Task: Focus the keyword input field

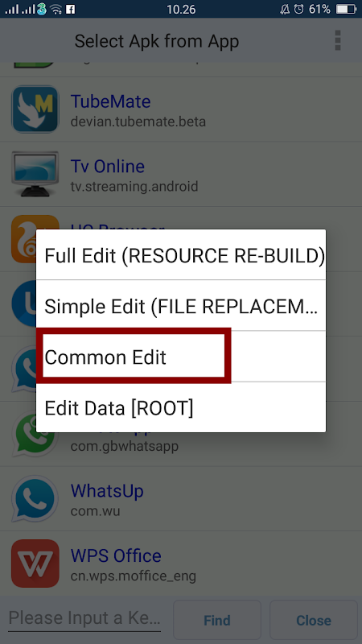Action: pyautogui.click(x=84, y=618)
